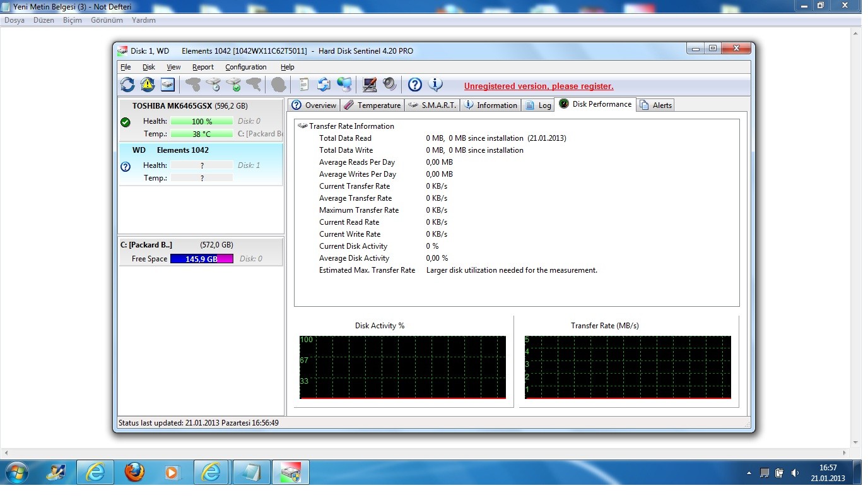Screen dimensions: 868x500
Task: Switch to the Information tab
Action: pyautogui.click(x=491, y=105)
